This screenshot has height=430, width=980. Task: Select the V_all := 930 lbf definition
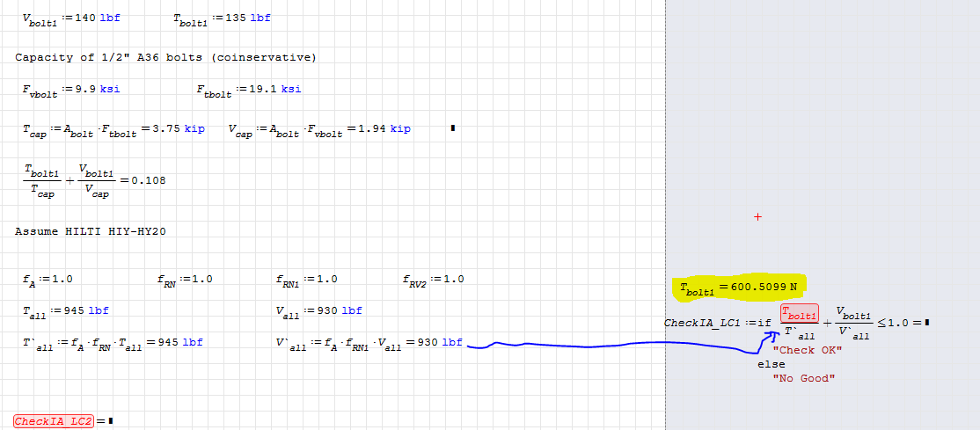coord(318,310)
